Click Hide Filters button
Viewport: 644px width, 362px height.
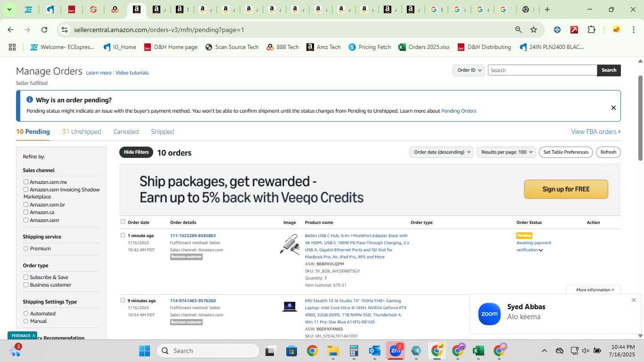(x=136, y=152)
